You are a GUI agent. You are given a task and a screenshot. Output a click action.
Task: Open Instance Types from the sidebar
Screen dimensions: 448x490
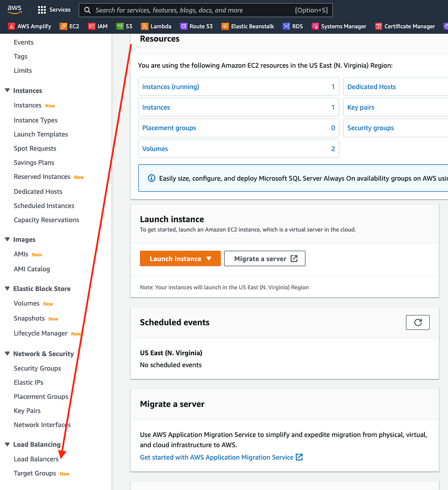click(x=35, y=120)
